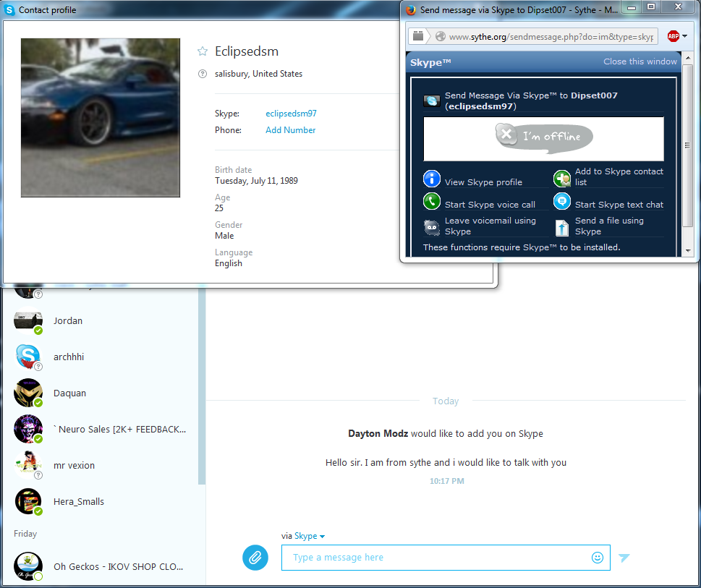The image size is (701, 588).
Task: Click View Skype profile info icon
Action: [x=432, y=179]
